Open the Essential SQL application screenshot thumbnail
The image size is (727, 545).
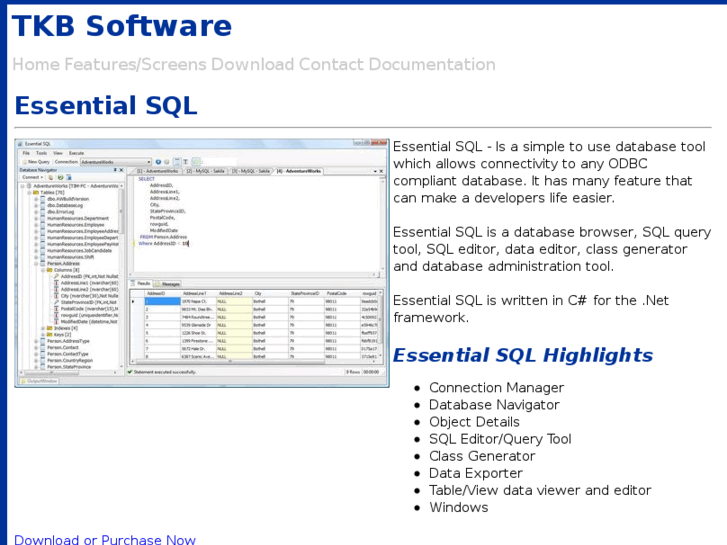tap(202, 263)
